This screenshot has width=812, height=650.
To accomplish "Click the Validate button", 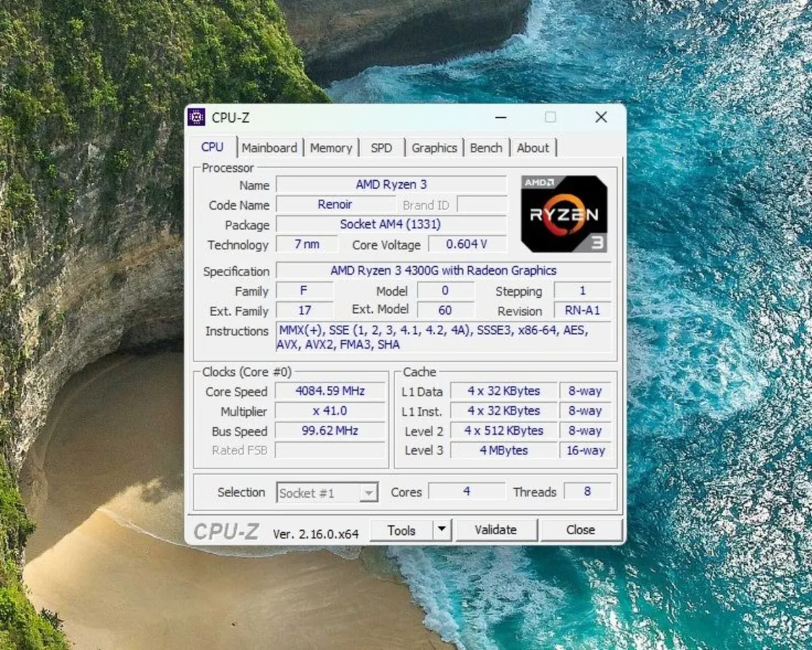I will coord(496,530).
